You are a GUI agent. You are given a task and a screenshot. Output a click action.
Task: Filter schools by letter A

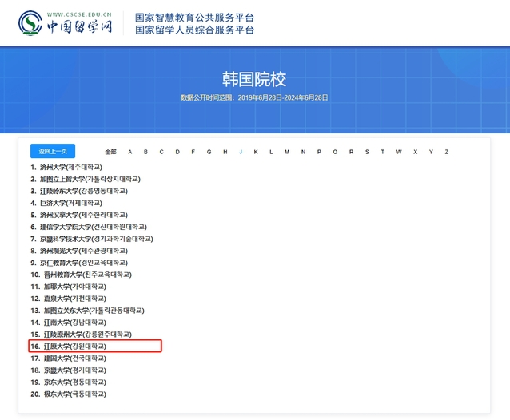click(130, 152)
